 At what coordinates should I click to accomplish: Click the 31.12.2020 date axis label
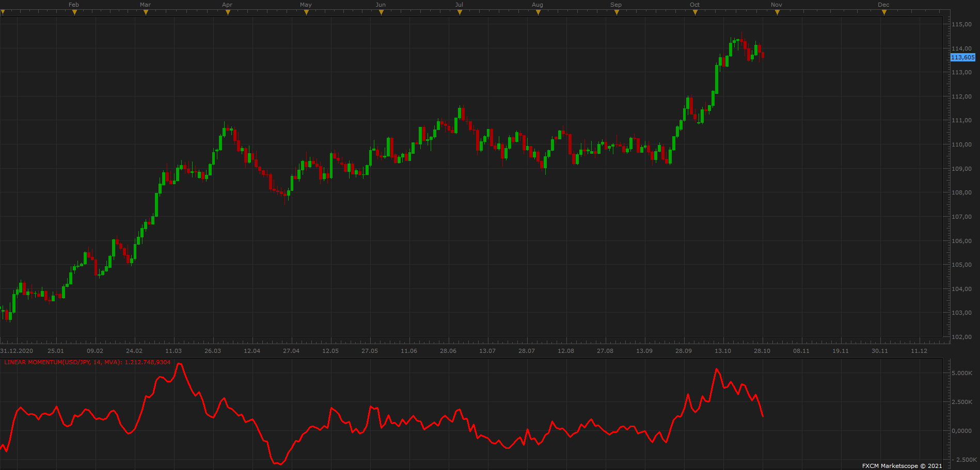tap(17, 351)
